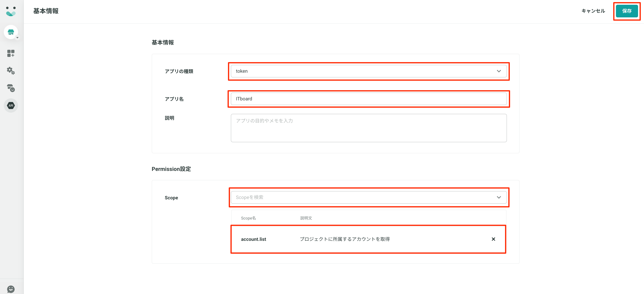Select the API hexagon icon
Screen dimensions: 644x294
[11, 106]
